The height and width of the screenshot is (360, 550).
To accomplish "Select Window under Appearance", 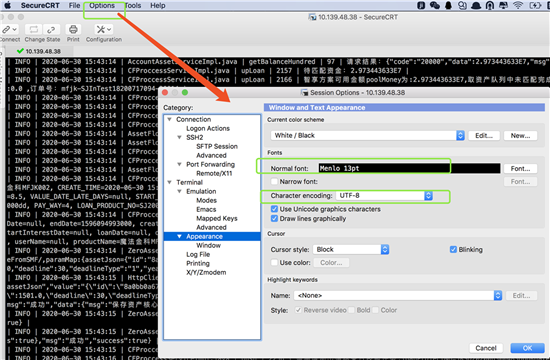I will (x=208, y=245).
